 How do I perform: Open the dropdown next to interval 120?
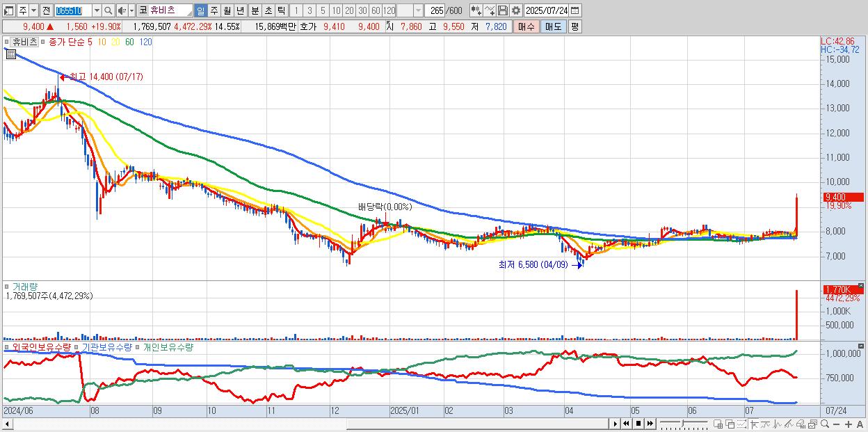417,10
